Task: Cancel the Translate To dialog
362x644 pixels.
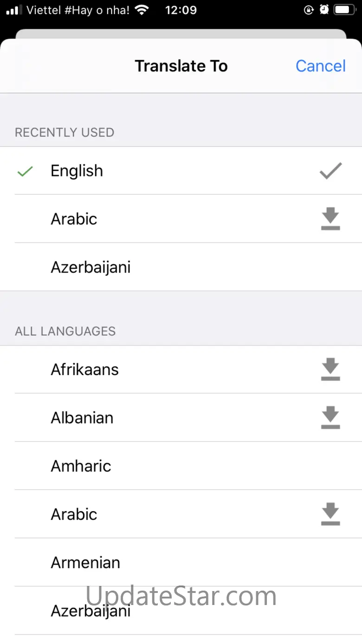Action: coord(320,66)
